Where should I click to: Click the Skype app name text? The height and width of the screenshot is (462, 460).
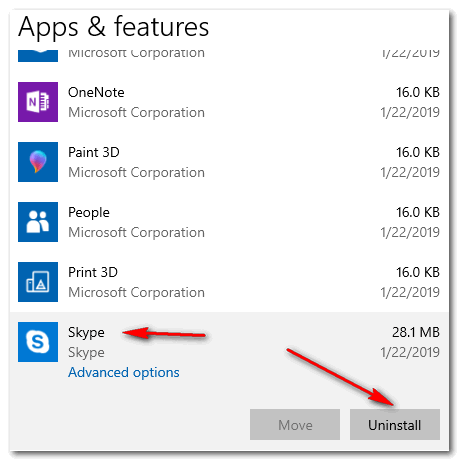pos(86,333)
